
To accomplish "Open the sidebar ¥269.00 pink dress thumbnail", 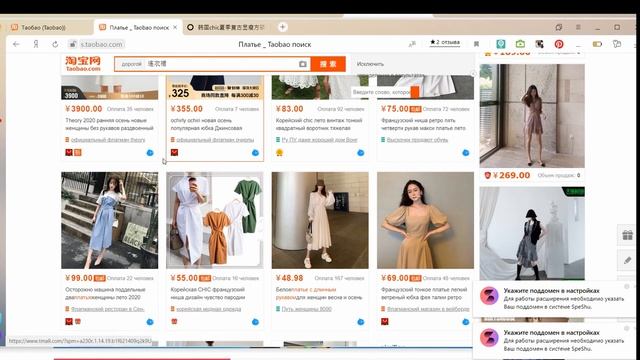I will tap(532, 116).
